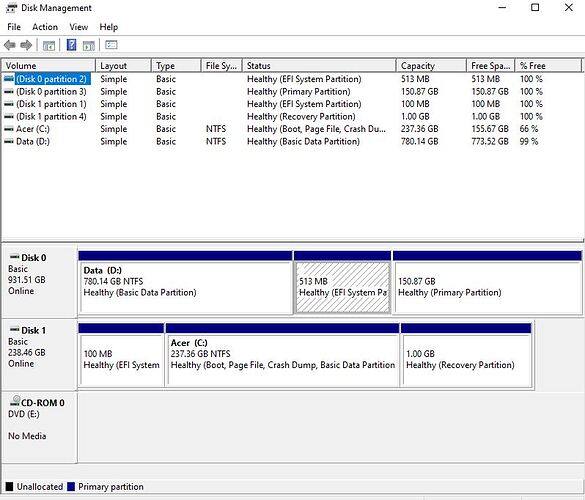Sort by % Free column header
The image size is (585, 500).
click(x=548, y=66)
